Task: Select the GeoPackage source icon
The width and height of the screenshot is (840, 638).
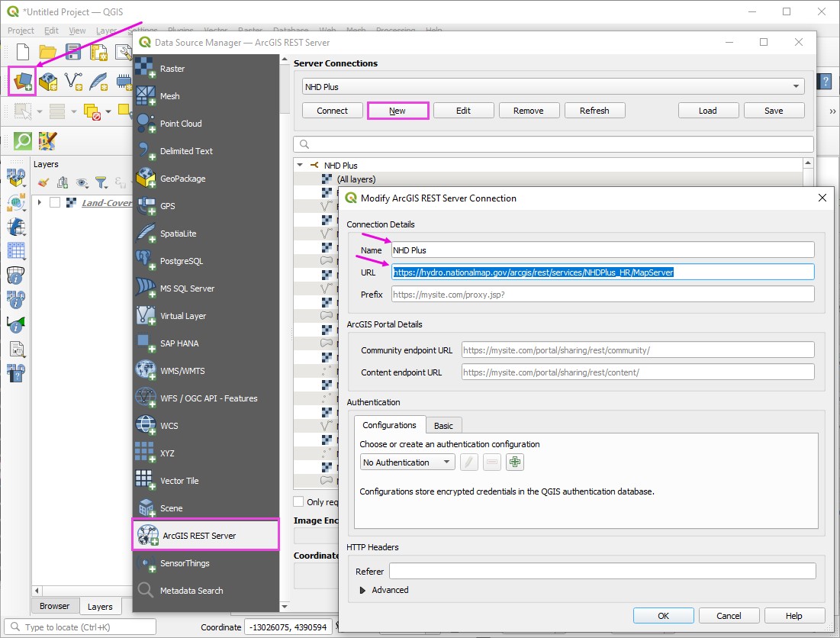Action: click(146, 179)
